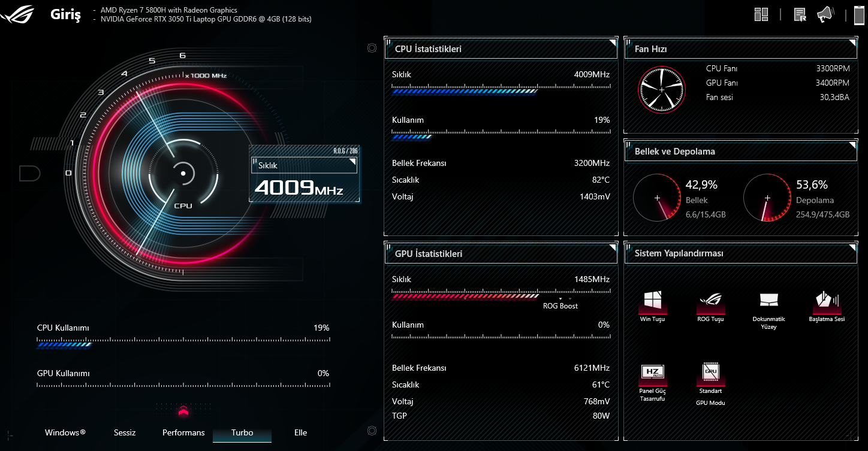
Task: Click the Fan Hızı panel header
Action: [x=741, y=49]
